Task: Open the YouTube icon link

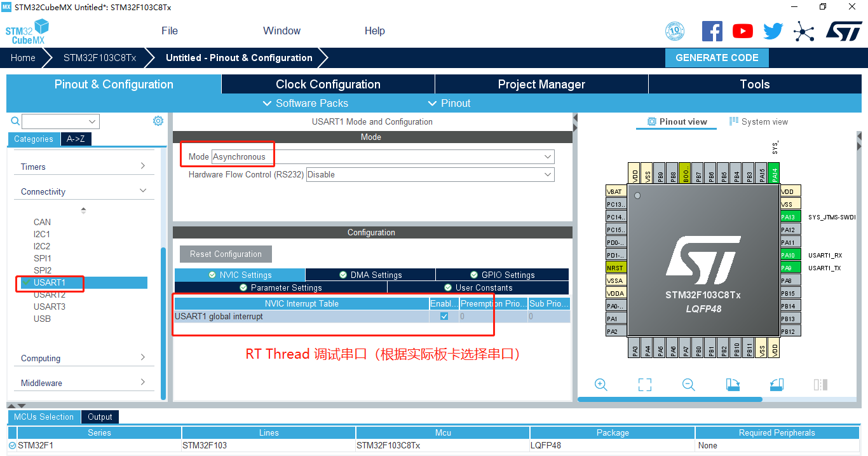Action: pos(742,31)
